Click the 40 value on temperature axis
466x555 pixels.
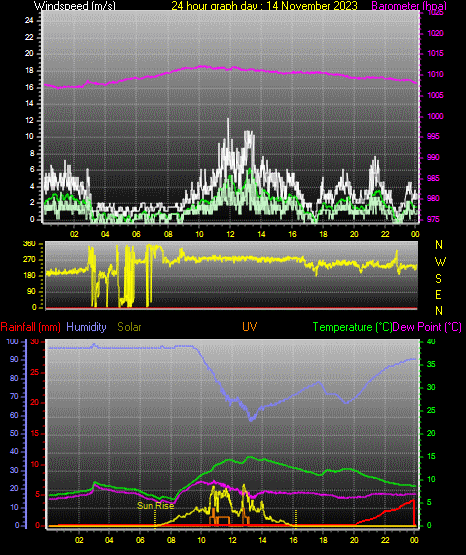point(431,342)
